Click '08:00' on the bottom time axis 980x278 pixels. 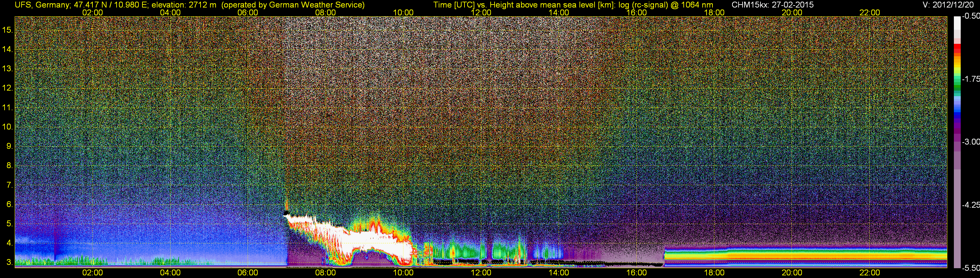coord(326,273)
